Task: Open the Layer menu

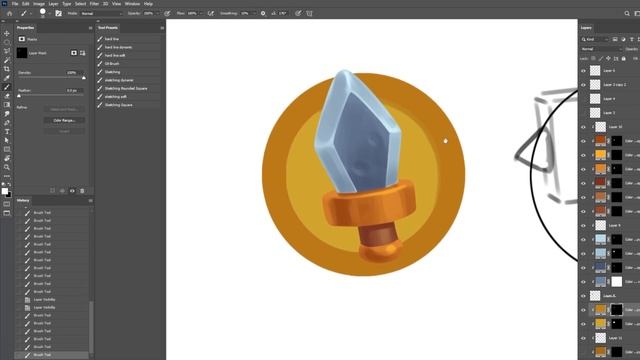Action: coord(53,4)
